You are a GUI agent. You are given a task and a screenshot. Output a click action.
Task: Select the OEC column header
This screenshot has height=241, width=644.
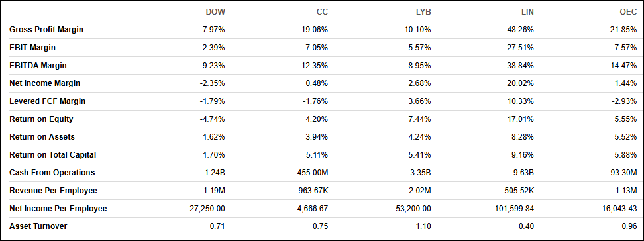coord(629,12)
